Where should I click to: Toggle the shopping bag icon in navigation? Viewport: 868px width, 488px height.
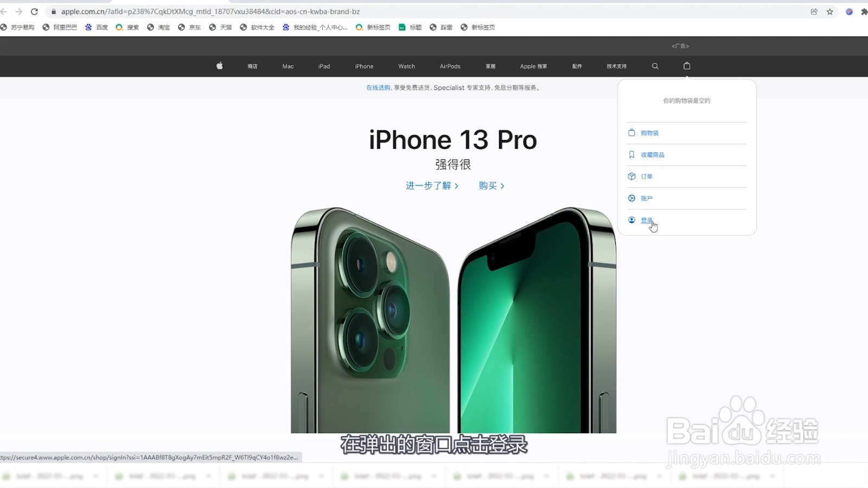coord(687,66)
